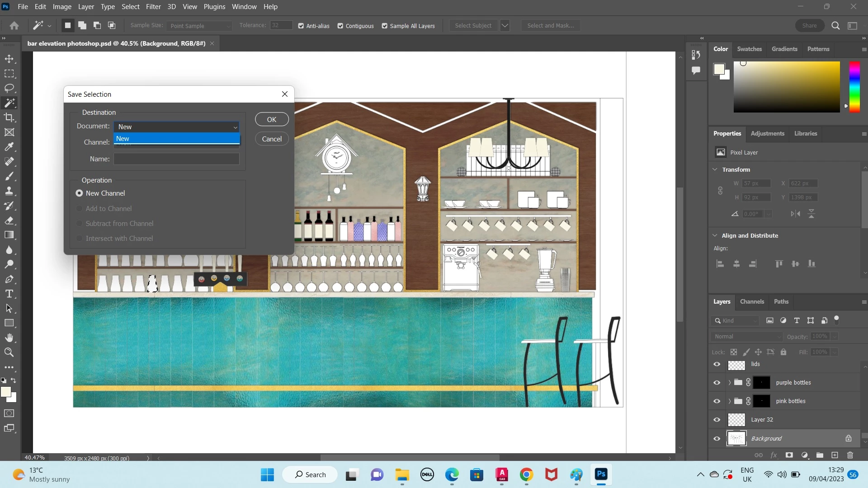Click the delete layer trash icon
Image resolution: width=868 pixels, height=488 pixels.
click(x=850, y=455)
